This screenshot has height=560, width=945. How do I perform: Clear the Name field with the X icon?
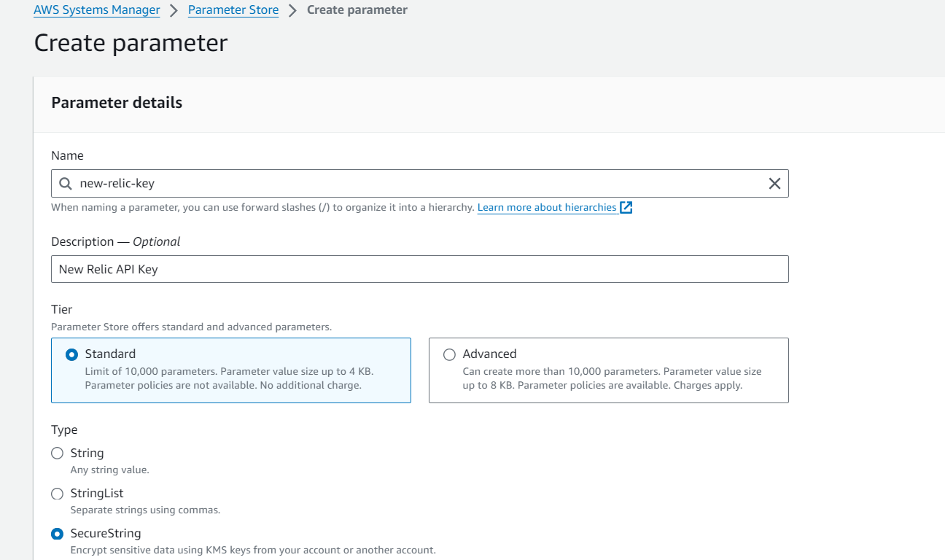click(x=774, y=184)
